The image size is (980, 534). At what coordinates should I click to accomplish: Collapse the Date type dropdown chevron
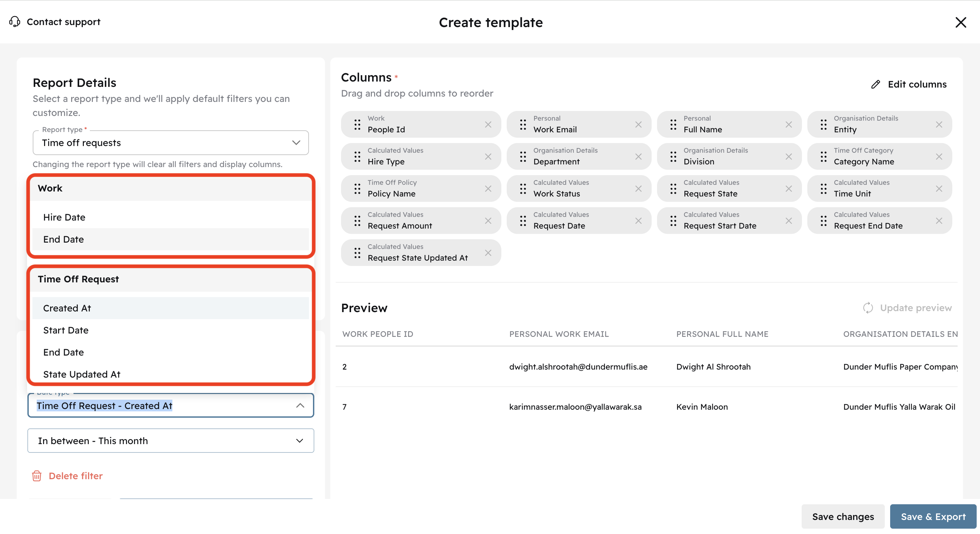[x=300, y=405]
